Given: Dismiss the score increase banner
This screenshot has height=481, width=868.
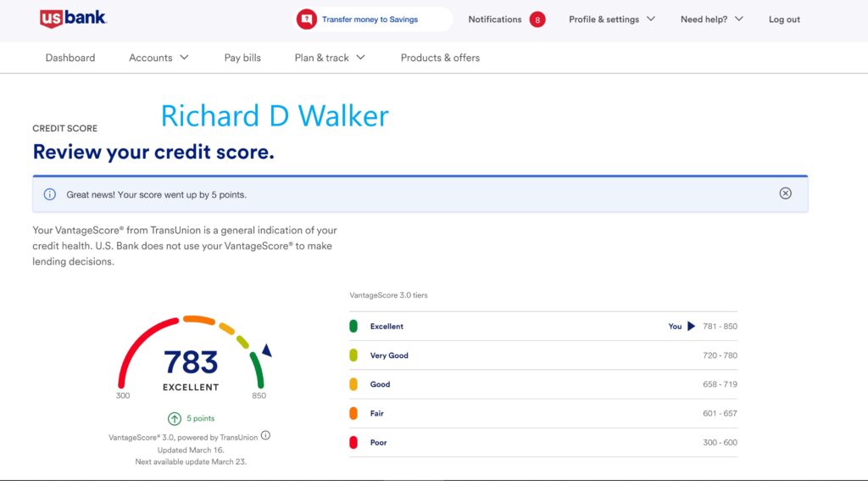Looking at the screenshot, I should tap(785, 193).
